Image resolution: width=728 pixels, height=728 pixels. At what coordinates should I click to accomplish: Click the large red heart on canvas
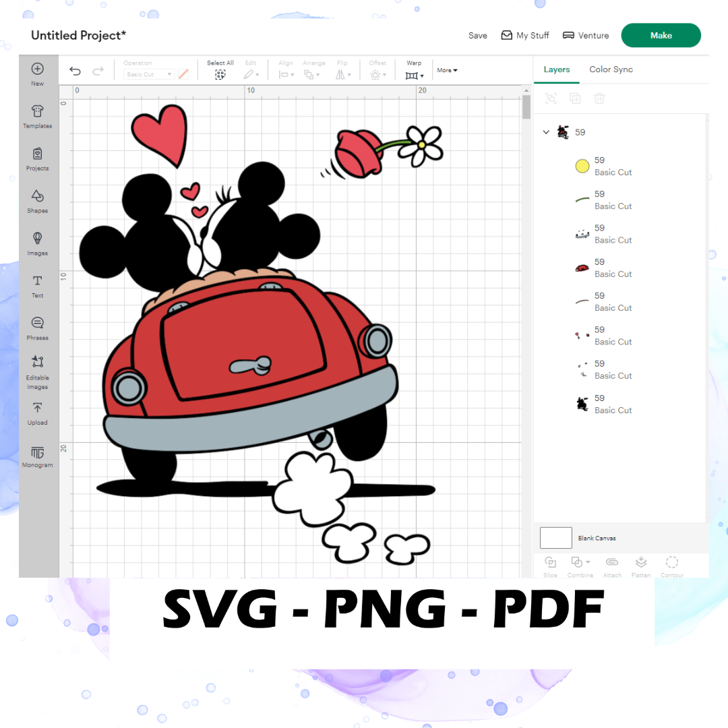[x=160, y=135]
